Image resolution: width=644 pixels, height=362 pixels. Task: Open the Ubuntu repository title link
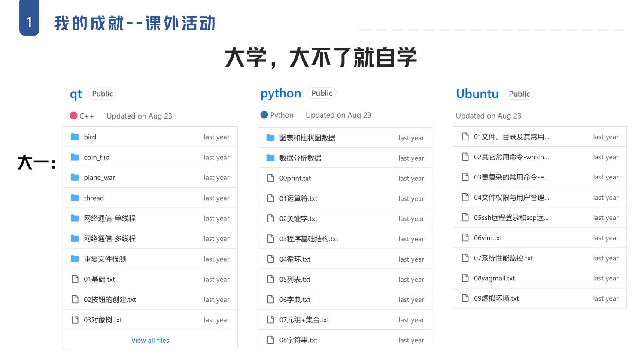point(477,94)
